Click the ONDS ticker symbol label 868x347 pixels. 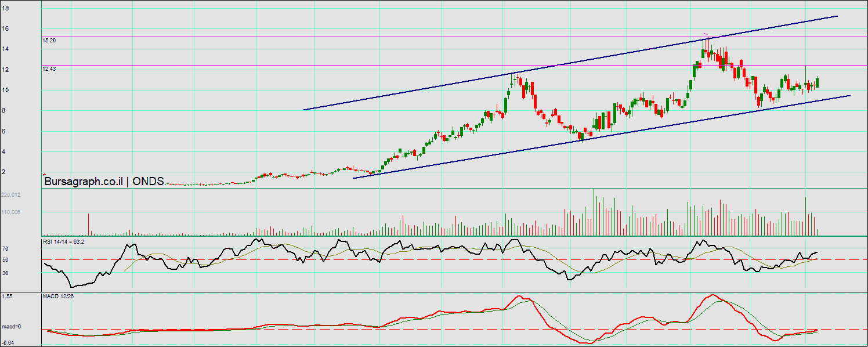click(x=149, y=181)
